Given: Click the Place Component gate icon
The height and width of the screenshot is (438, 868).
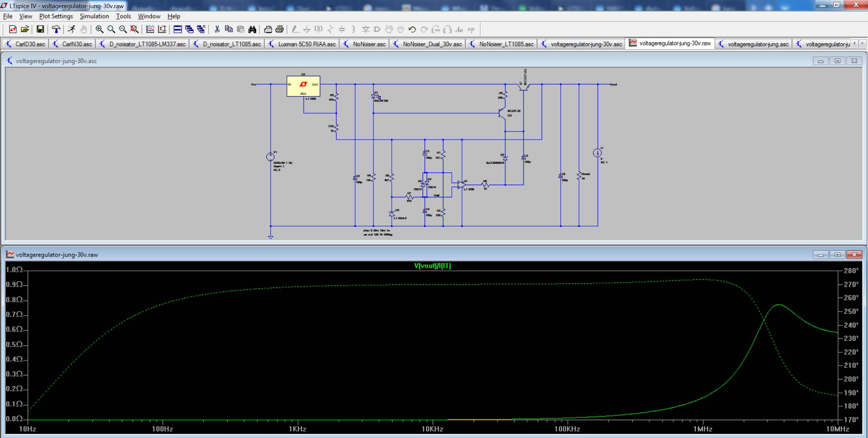Looking at the screenshot, I should click(377, 29).
